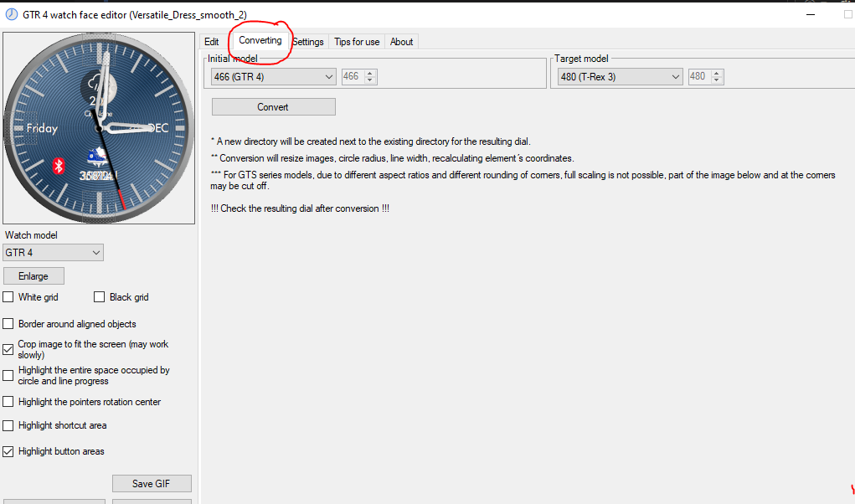Open the Tips for use tab
Viewport: 855px width, 504px height.
click(x=357, y=41)
